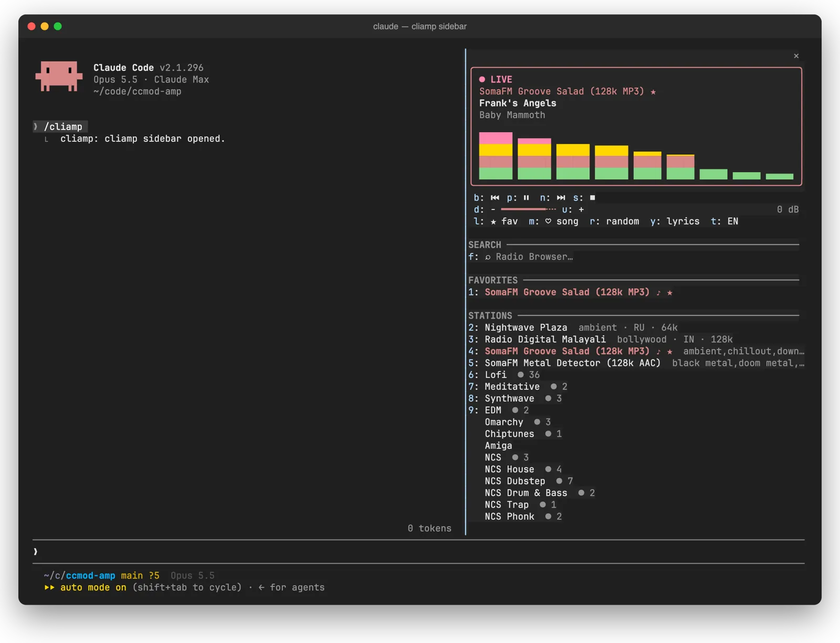The image size is (840, 643).
Task: Toggle the lyrics display
Action: [x=683, y=222]
